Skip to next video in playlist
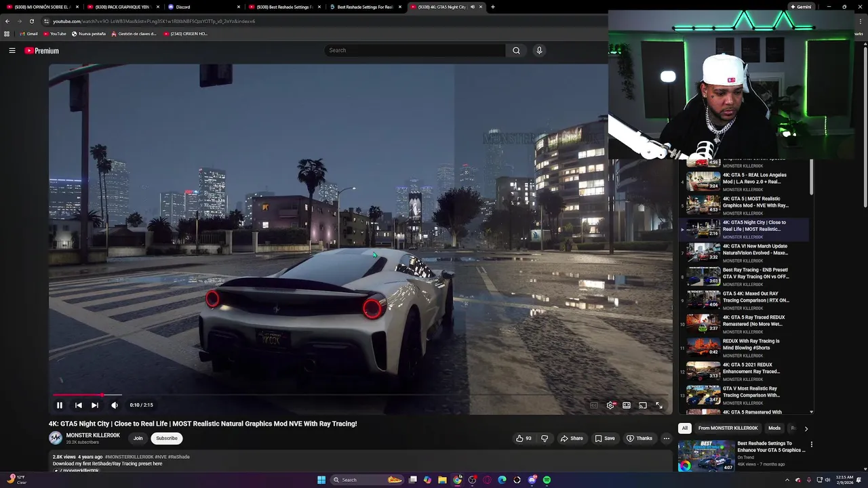The width and height of the screenshot is (868, 488). pos(95,405)
